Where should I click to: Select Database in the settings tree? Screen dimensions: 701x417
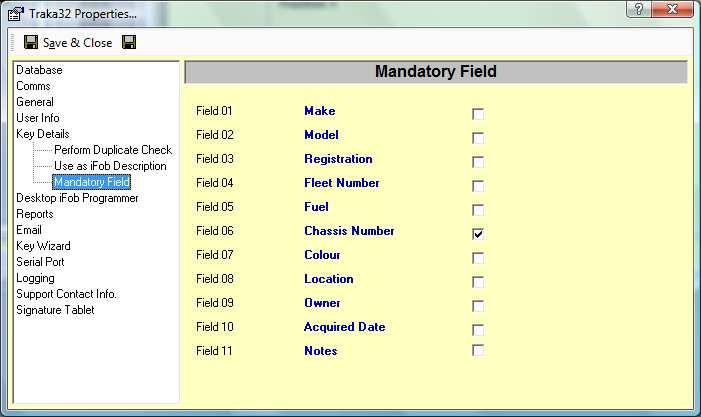(x=39, y=70)
